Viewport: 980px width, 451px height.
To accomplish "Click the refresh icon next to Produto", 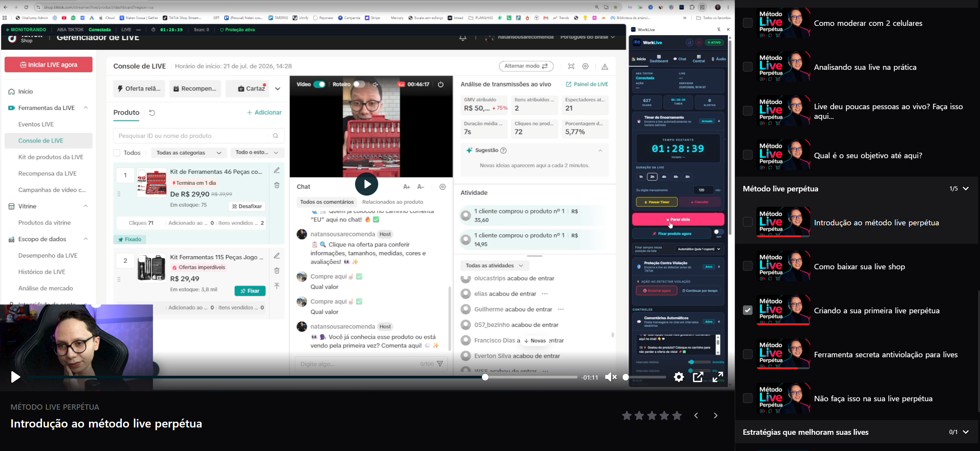I will [x=152, y=113].
